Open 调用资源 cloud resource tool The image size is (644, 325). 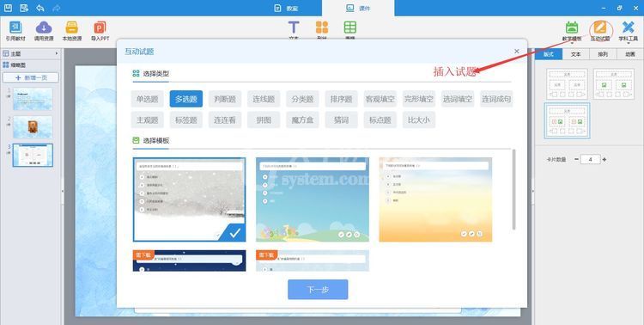point(44,31)
